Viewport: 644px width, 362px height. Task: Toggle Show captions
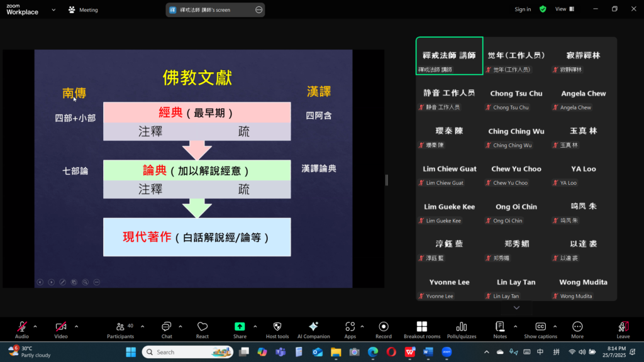pos(540,329)
